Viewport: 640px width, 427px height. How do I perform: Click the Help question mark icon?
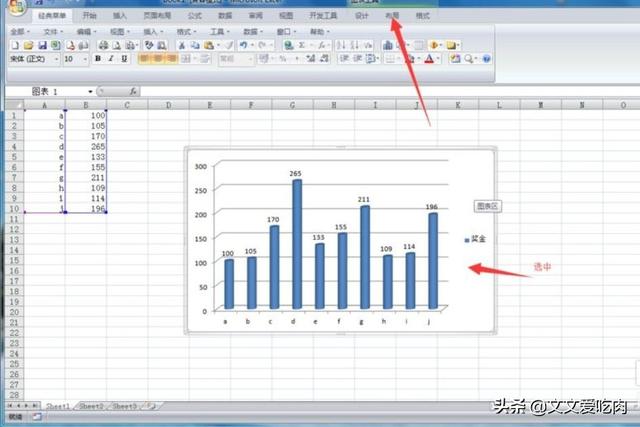(486, 59)
